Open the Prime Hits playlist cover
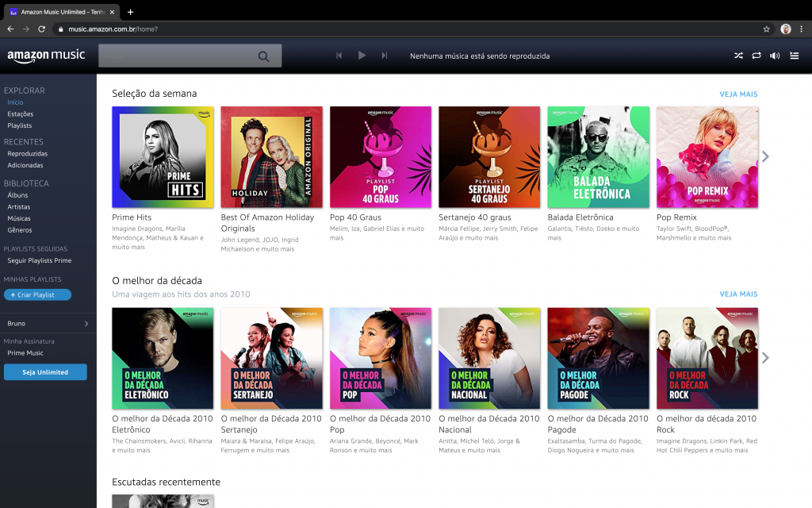 pyautogui.click(x=163, y=157)
